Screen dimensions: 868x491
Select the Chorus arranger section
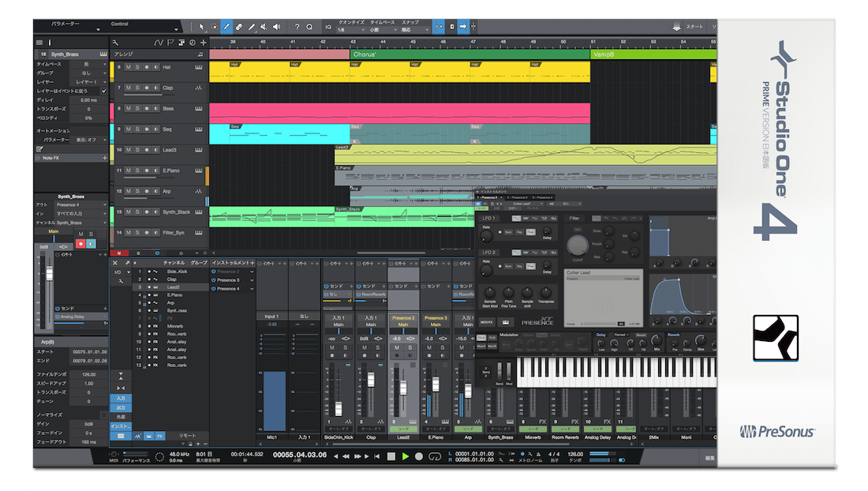click(x=470, y=54)
